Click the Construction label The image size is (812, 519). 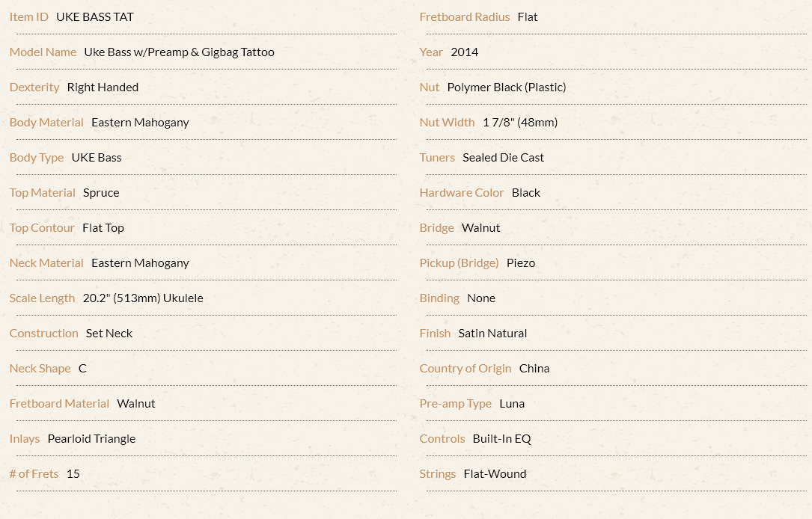(44, 334)
